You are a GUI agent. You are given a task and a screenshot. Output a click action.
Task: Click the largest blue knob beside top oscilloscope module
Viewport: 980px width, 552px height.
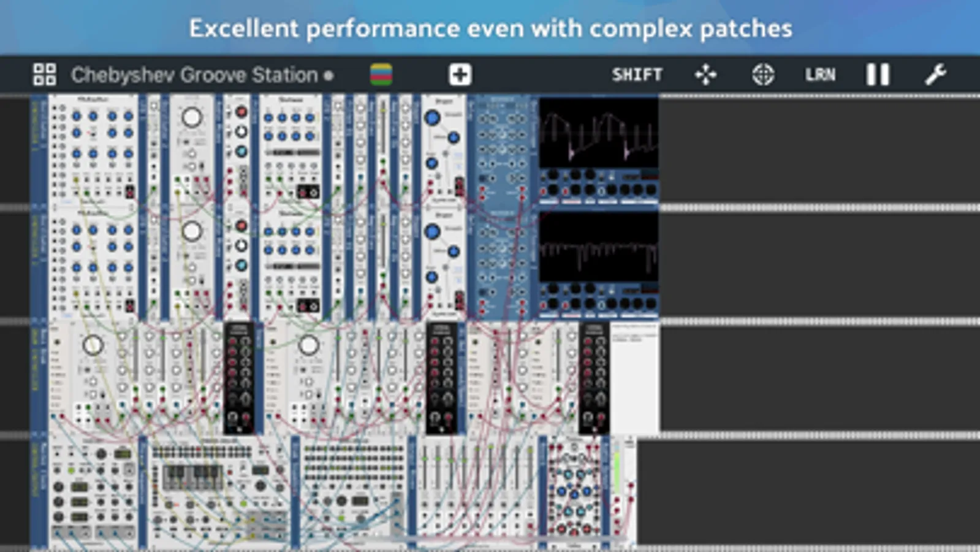pos(432,118)
